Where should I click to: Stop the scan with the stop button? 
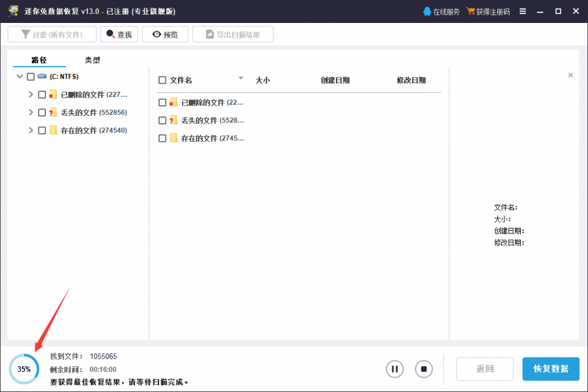point(424,369)
